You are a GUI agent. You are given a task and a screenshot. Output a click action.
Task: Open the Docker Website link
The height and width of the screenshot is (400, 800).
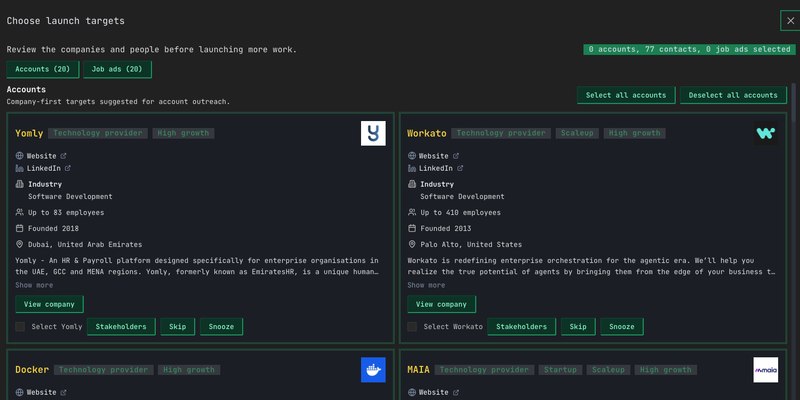(x=41, y=392)
